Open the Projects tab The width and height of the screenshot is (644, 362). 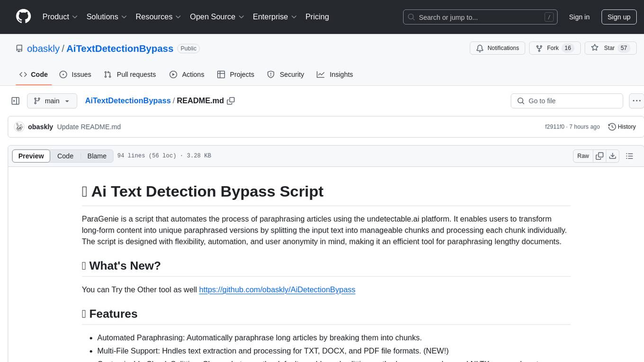pos(236,74)
